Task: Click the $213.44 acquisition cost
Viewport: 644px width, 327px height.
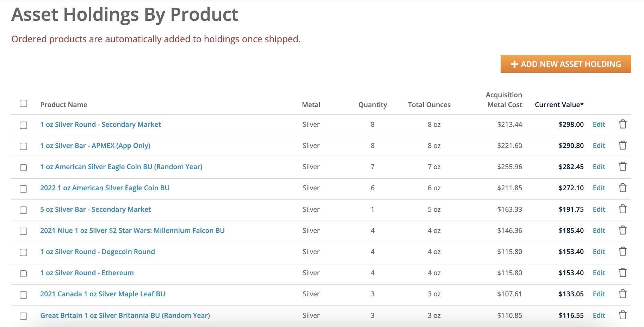Action: point(510,124)
